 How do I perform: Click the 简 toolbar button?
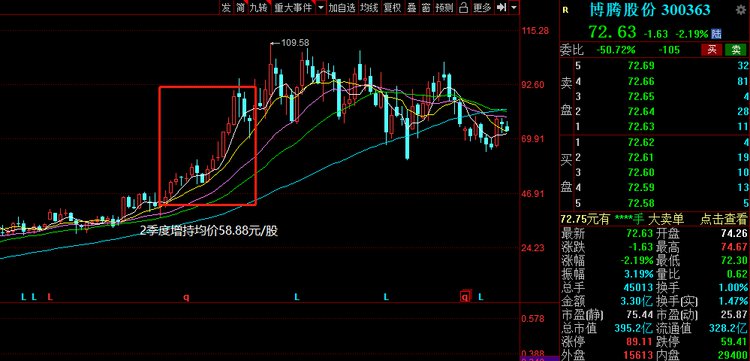coord(240,7)
